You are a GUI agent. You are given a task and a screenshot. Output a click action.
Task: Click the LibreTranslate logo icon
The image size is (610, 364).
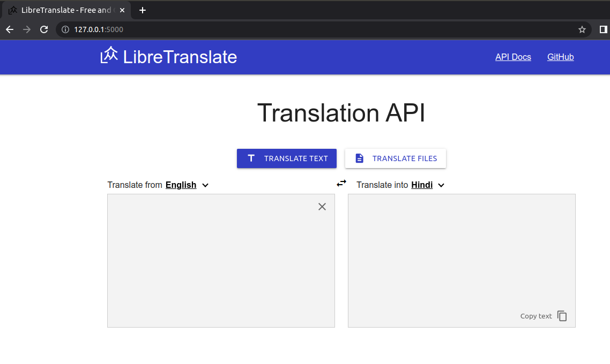[109, 55]
